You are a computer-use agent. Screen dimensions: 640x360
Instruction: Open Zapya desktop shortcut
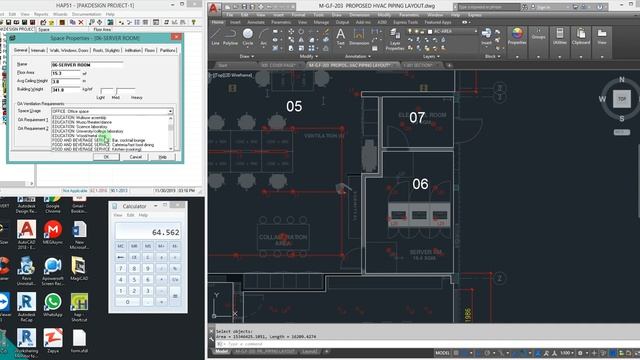click(53, 341)
